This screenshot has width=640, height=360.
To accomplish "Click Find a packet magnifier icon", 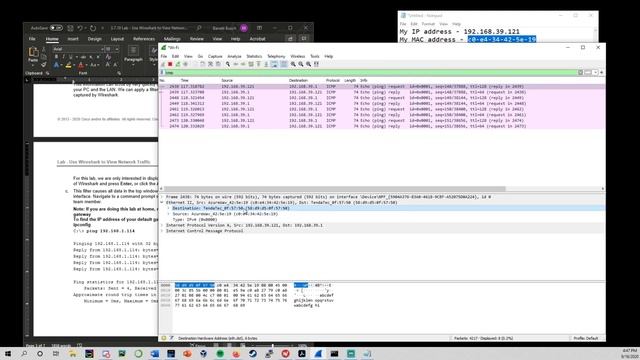I will [228, 64].
